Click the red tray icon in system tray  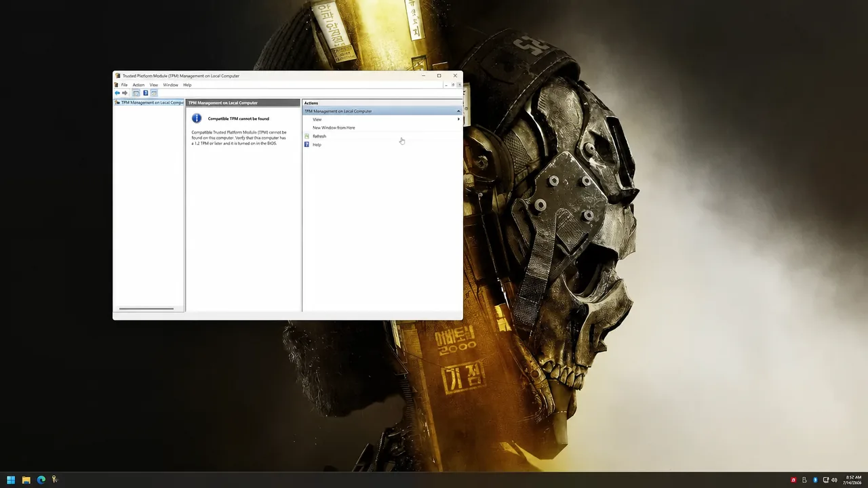(x=793, y=480)
